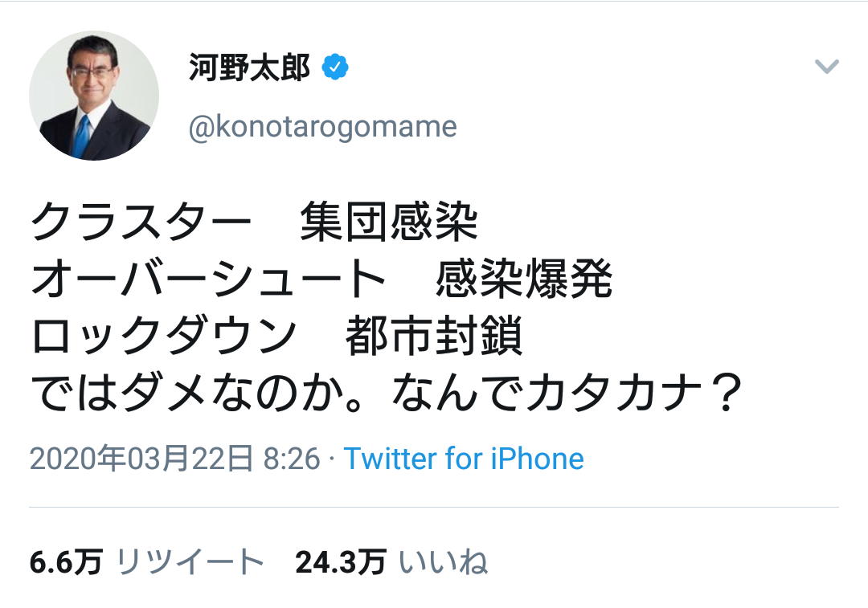
Task: Click the word 集団感染 in the tweet
Action: (x=389, y=224)
